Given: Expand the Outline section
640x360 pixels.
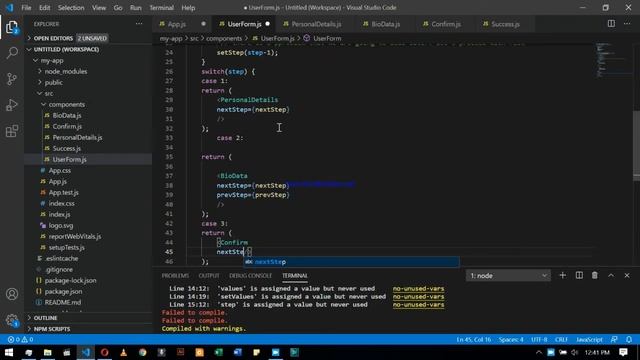Looking at the screenshot, I should [45, 318].
